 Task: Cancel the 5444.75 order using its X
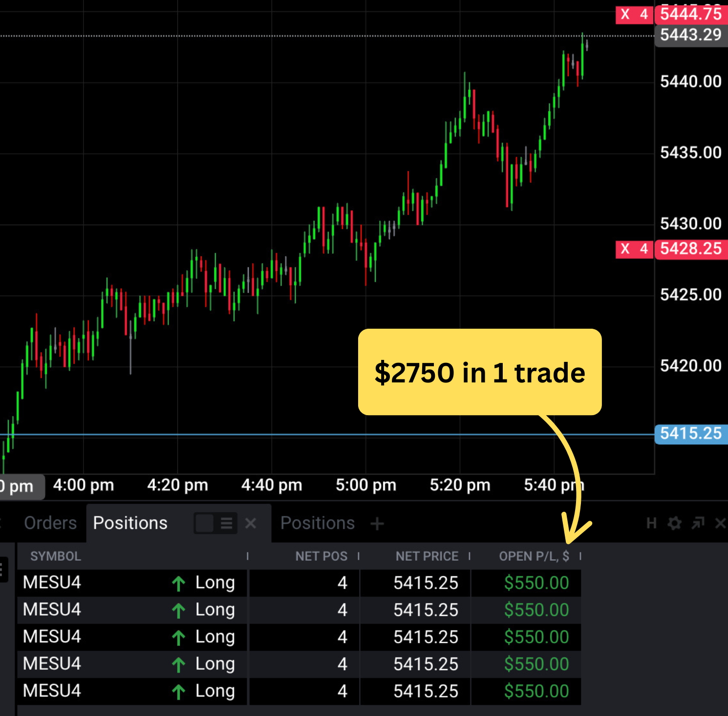pos(625,14)
